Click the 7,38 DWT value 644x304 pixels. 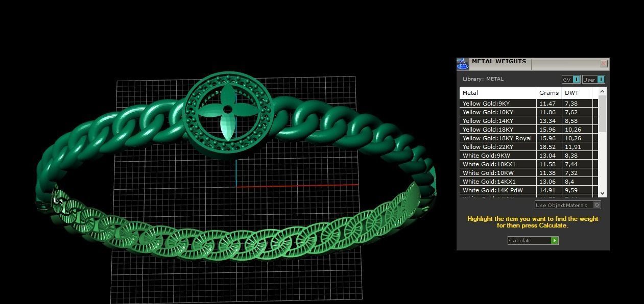(571, 104)
